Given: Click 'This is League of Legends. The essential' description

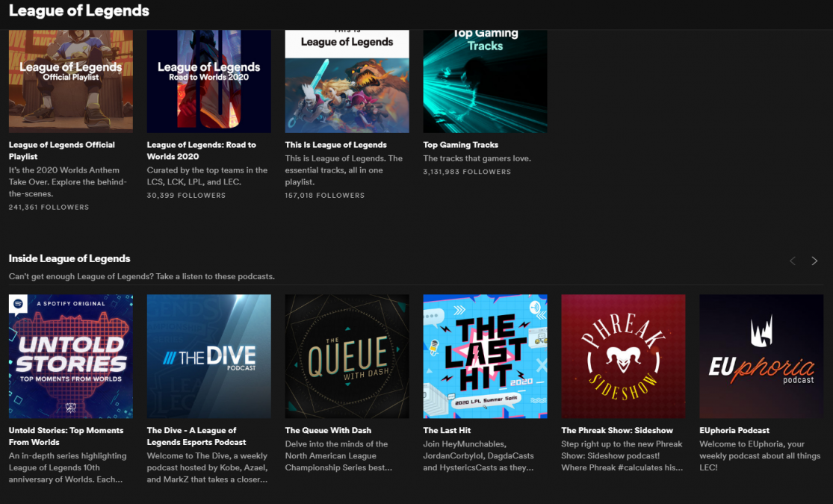Looking at the screenshot, I should tap(344, 170).
